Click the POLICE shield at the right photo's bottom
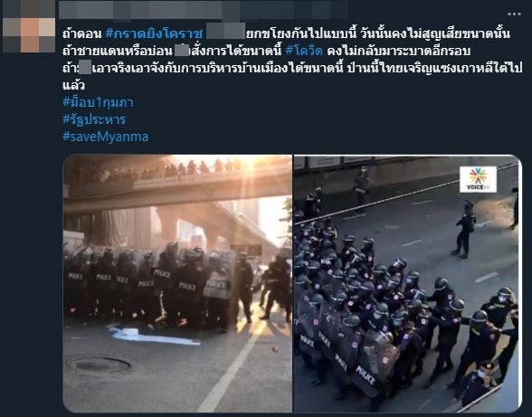532x417 pixels. click(x=375, y=366)
